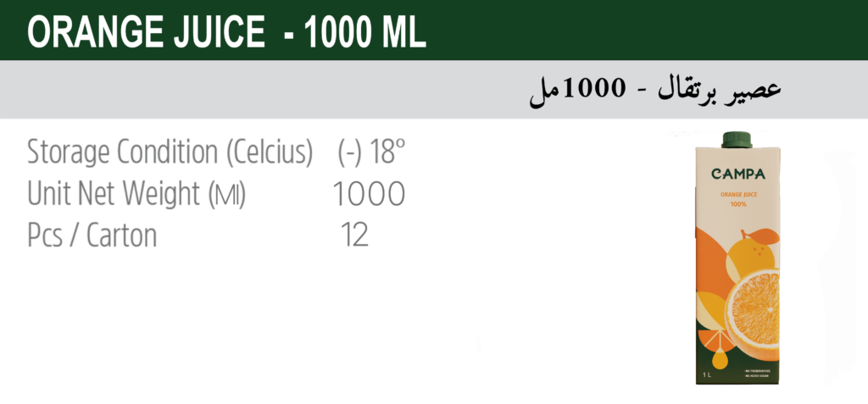Click the dark green header banner
Screen dimensions: 868x404
coord(434,30)
